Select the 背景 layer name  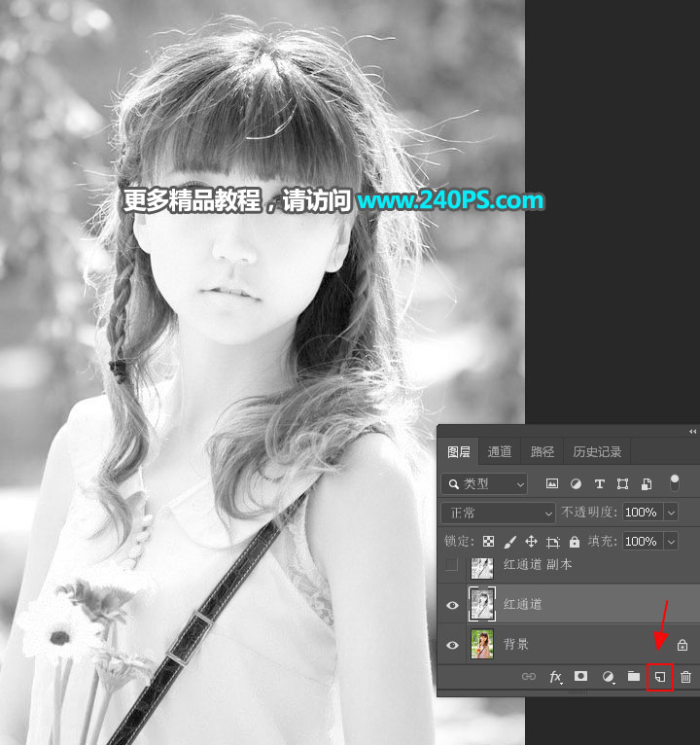pyautogui.click(x=515, y=644)
